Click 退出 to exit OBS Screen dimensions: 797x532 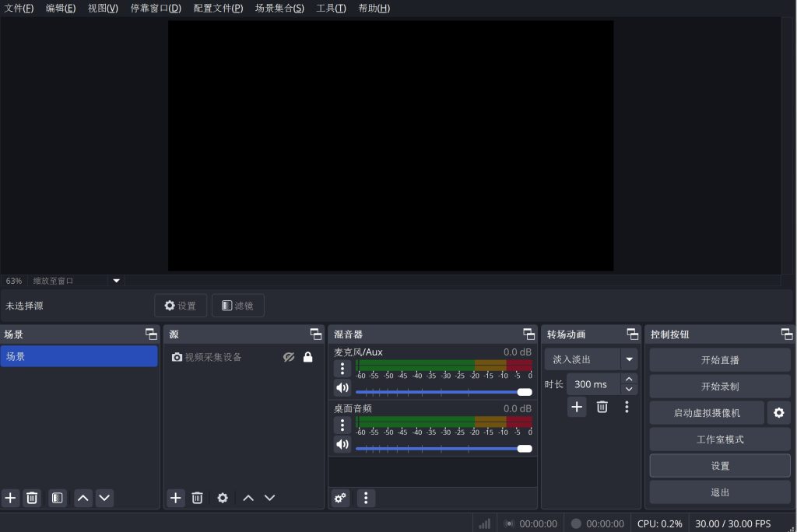(x=720, y=492)
